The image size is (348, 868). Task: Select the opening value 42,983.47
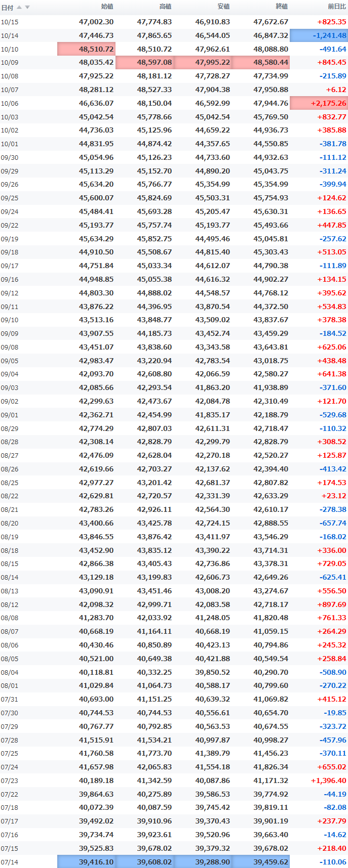tap(96, 361)
